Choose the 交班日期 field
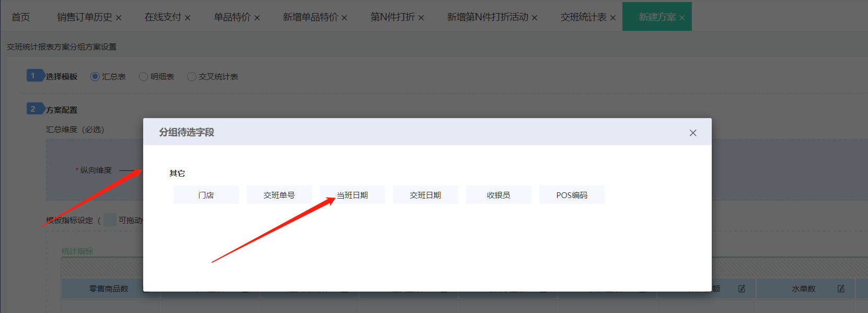 pos(425,195)
